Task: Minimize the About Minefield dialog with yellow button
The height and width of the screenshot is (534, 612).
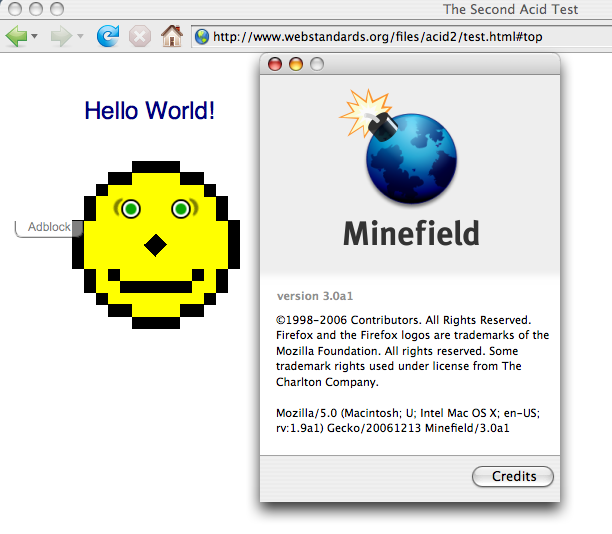Action: pyautogui.click(x=296, y=64)
